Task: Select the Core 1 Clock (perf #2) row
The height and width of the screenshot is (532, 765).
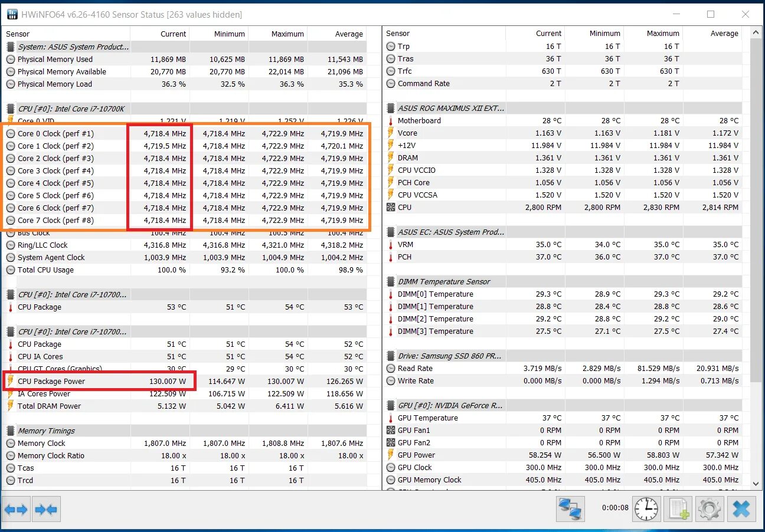Action: tap(185, 146)
